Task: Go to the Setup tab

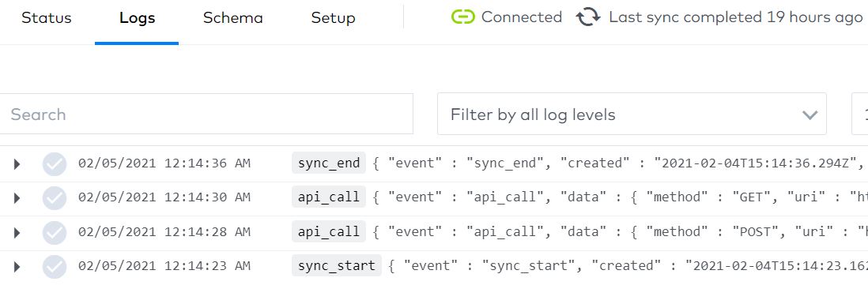Action: (333, 17)
